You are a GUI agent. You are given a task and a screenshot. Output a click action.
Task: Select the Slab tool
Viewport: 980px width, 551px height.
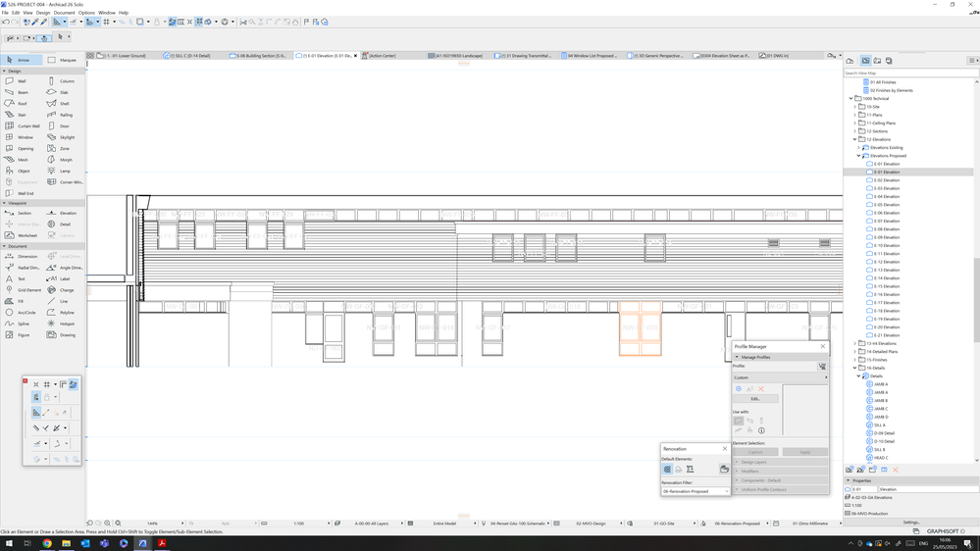click(64, 92)
